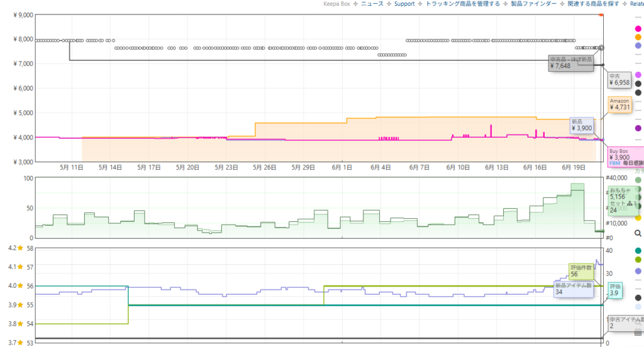Click the 中古アイテム数 2 tooltip
Screen dimensions: 644x347
click(x=626, y=322)
